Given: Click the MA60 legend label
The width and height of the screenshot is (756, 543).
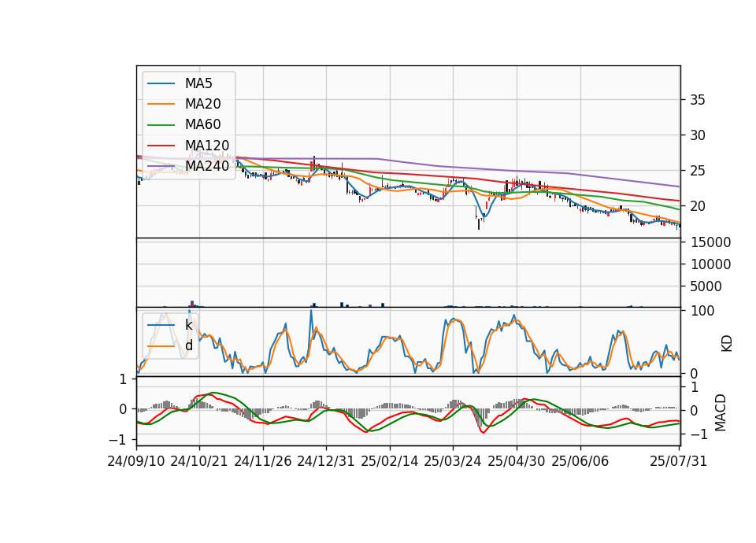Looking at the screenshot, I should 202,125.
